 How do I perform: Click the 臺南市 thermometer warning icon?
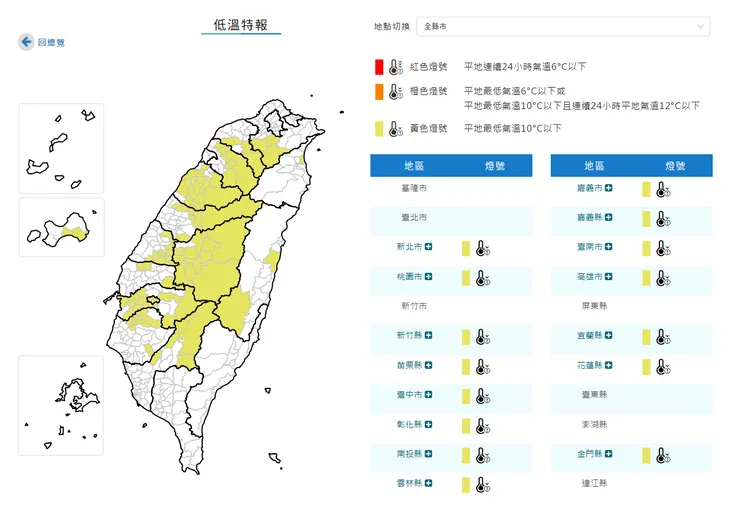pyautogui.click(x=663, y=248)
